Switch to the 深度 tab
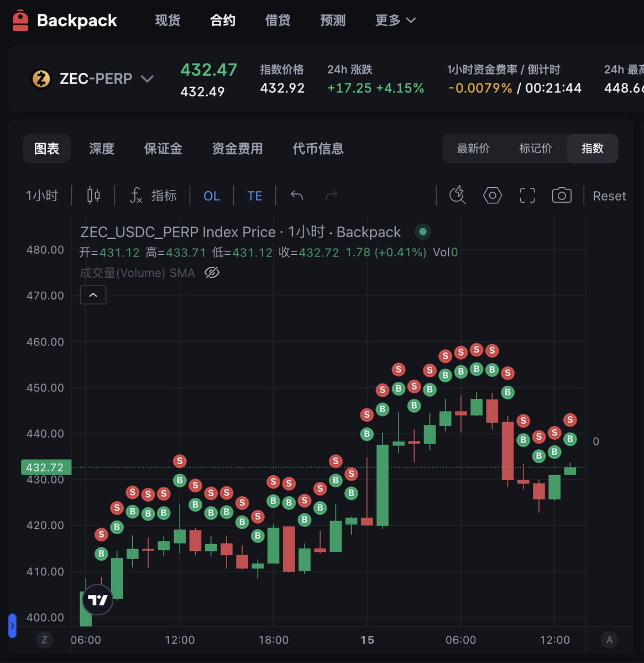644x663 pixels. tap(102, 149)
